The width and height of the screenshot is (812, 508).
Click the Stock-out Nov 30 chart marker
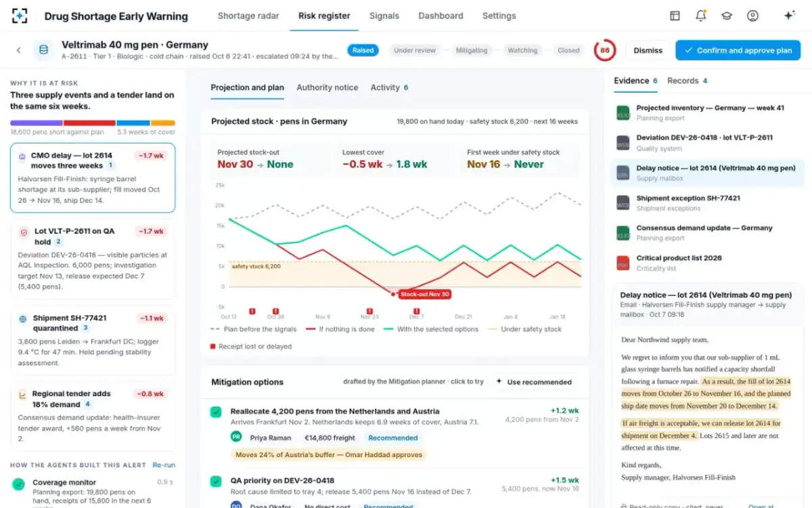coord(424,294)
